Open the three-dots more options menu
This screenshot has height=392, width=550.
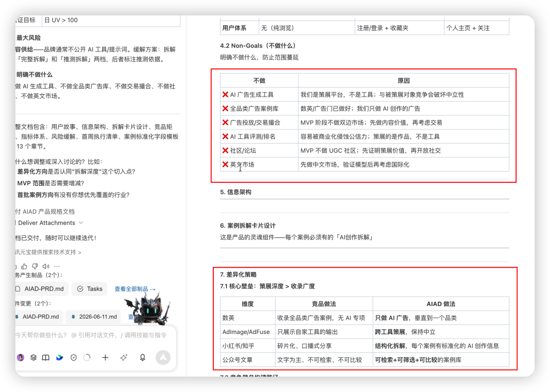click(x=57, y=266)
